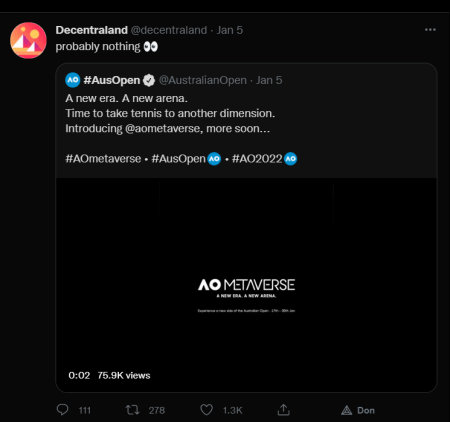Open the share tweet icon
The height and width of the screenshot is (422, 450).
click(283, 410)
